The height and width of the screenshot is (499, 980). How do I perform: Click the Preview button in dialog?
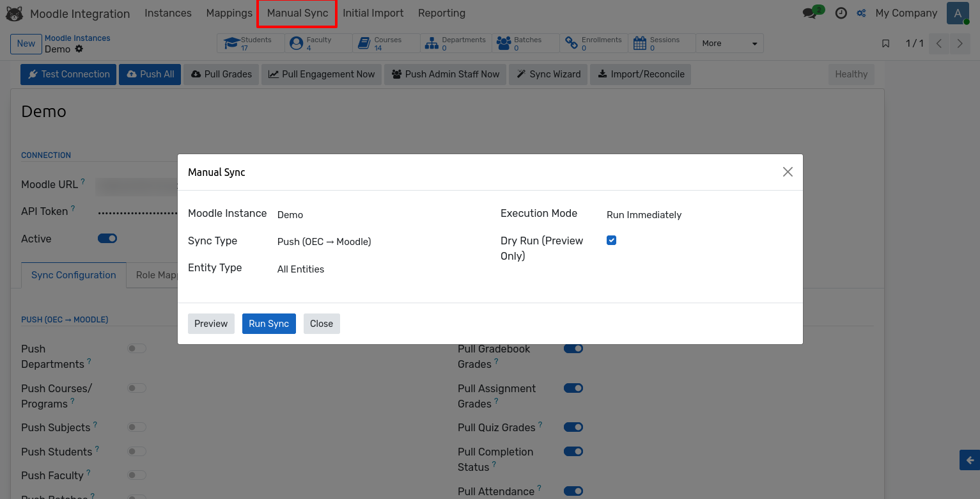[x=211, y=324]
